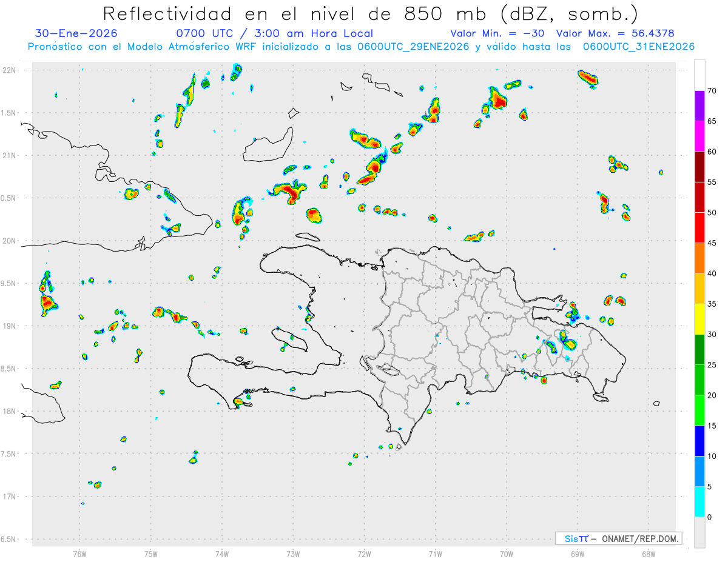Click the latitude label '18N'
The width and height of the screenshot is (728, 562).
coord(10,411)
